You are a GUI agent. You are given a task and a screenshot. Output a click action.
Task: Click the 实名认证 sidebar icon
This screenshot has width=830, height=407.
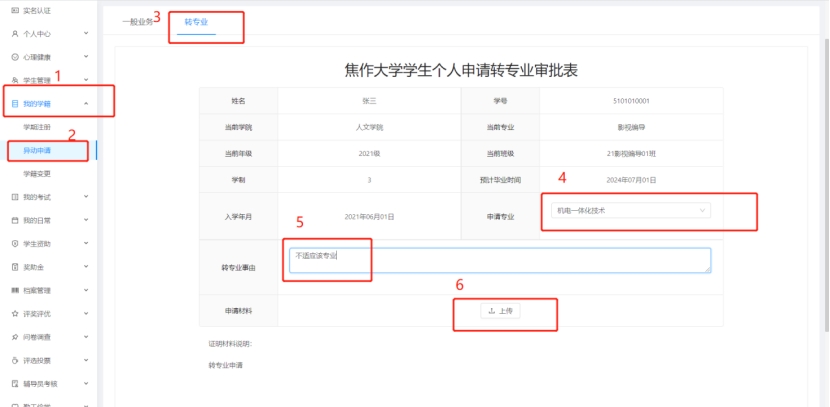(14, 9)
